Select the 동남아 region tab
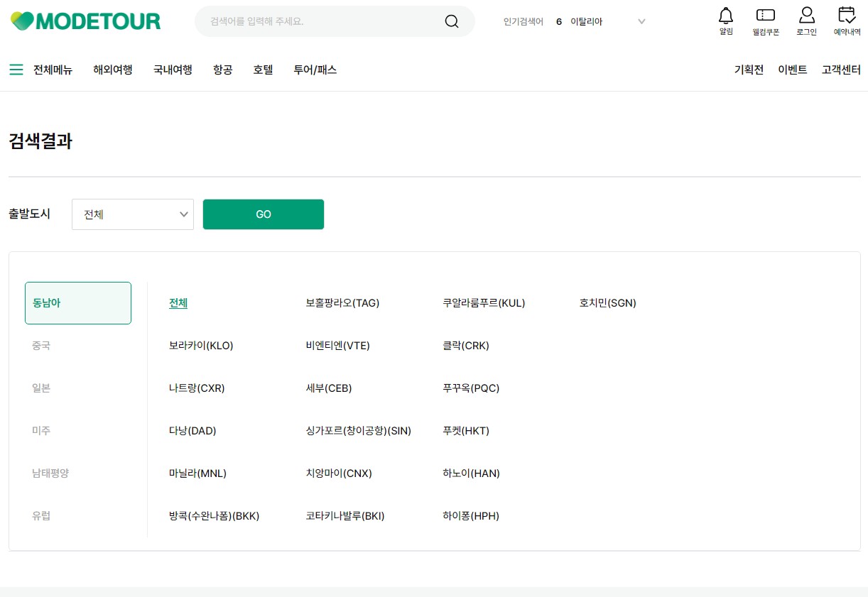 [77, 303]
